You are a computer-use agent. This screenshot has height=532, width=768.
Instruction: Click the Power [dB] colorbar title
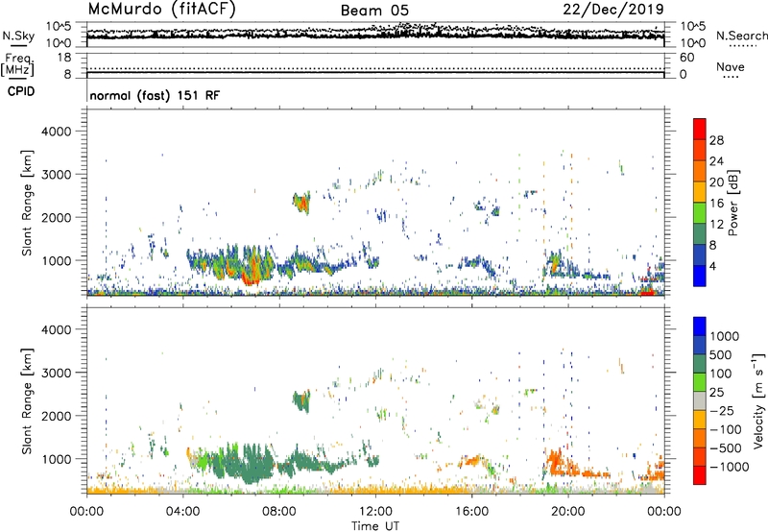coord(733,203)
